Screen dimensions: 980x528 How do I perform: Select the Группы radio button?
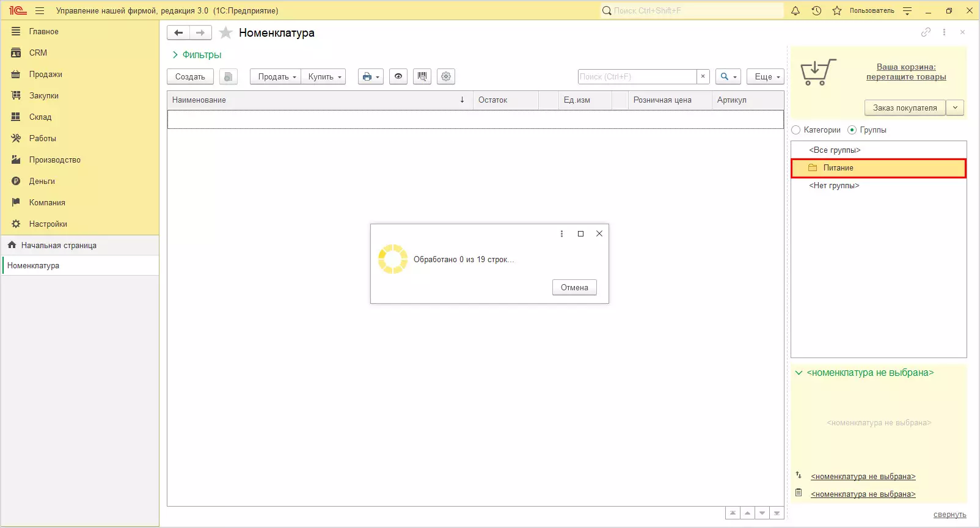coord(852,130)
